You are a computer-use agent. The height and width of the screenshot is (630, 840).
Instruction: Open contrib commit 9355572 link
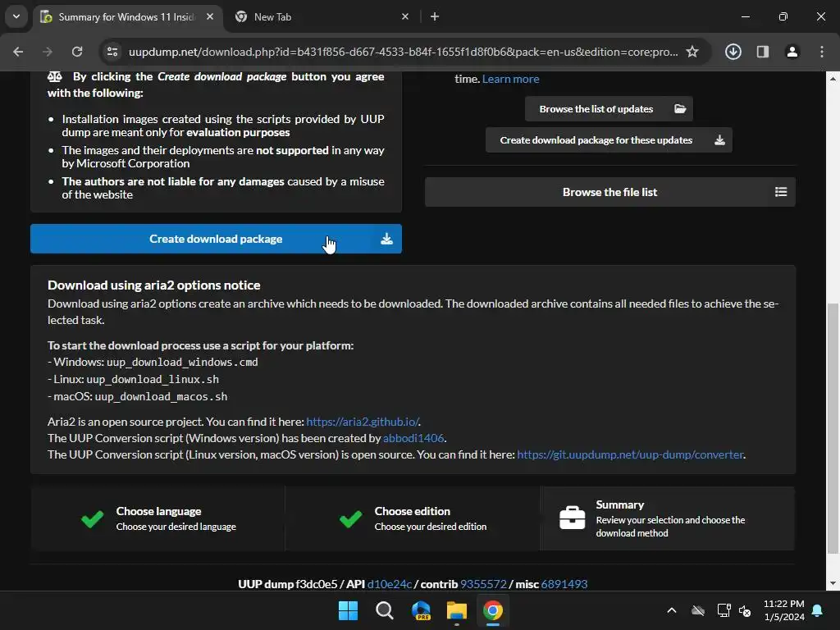coord(483,584)
